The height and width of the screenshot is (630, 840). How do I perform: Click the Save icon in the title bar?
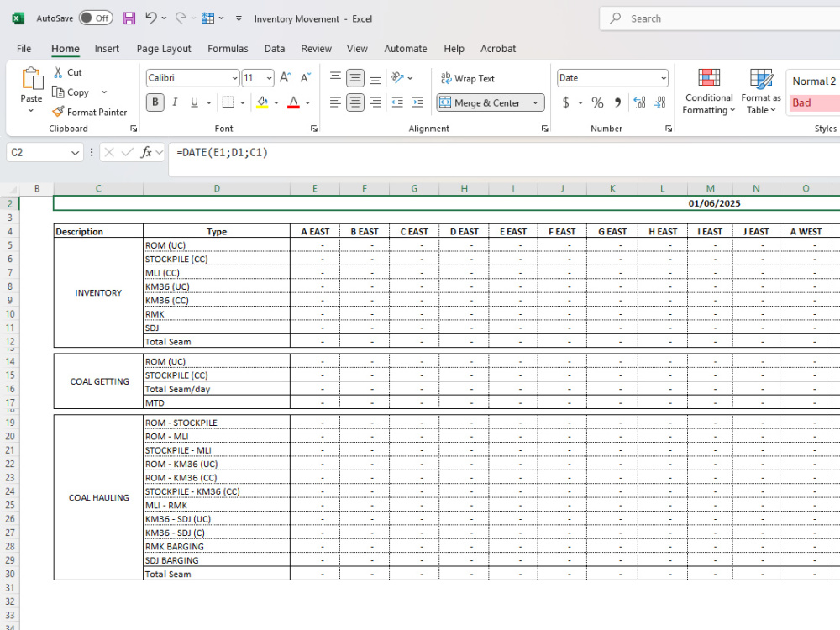click(x=129, y=18)
